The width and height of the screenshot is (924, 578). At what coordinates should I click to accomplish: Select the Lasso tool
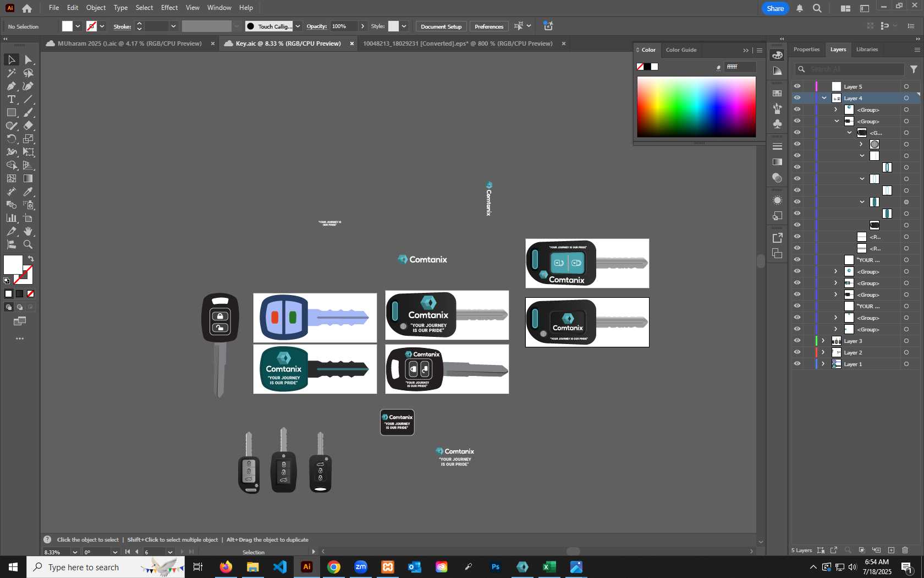pyautogui.click(x=29, y=73)
